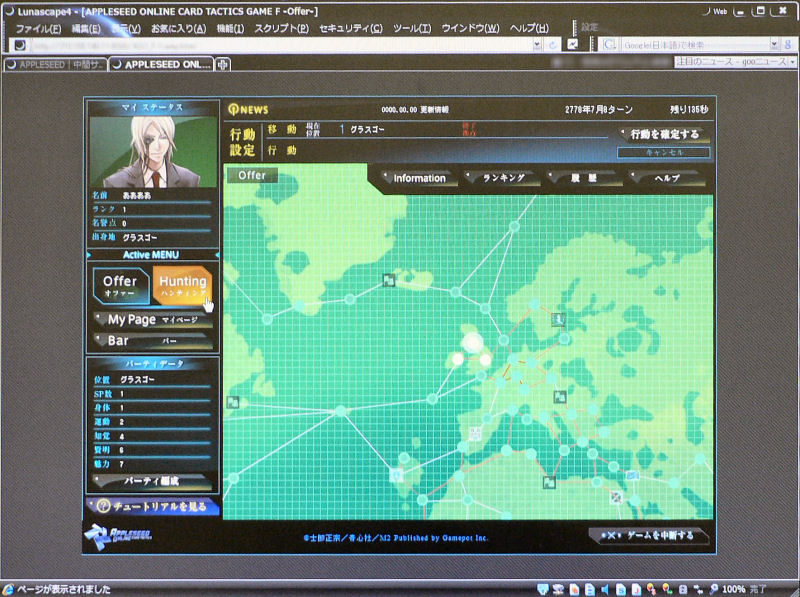Screen dimensions: 800x597
Task: Click the character portrait in マイ ステータス
Action: coord(153,152)
